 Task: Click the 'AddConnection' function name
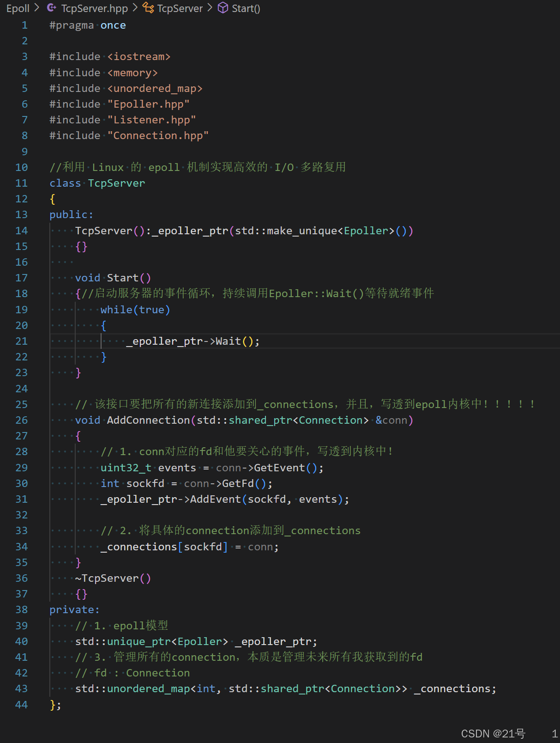point(148,420)
